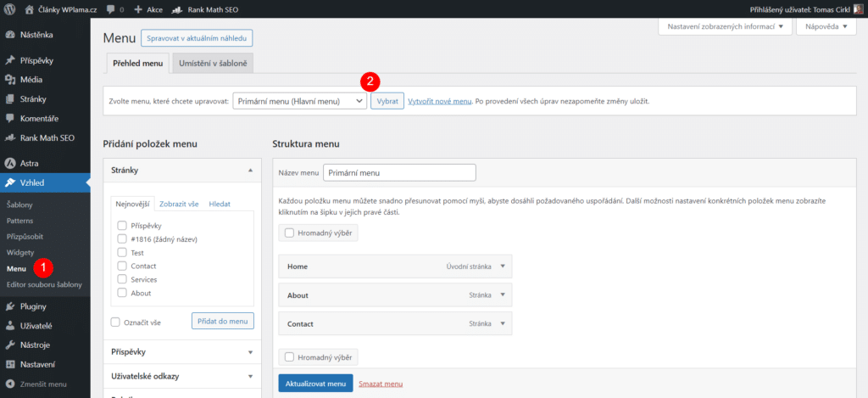The width and height of the screenshot is (868, 398).
Task: Click the Zmenšit menu collapse arrow icon
Action: click(x=9, y=384)
